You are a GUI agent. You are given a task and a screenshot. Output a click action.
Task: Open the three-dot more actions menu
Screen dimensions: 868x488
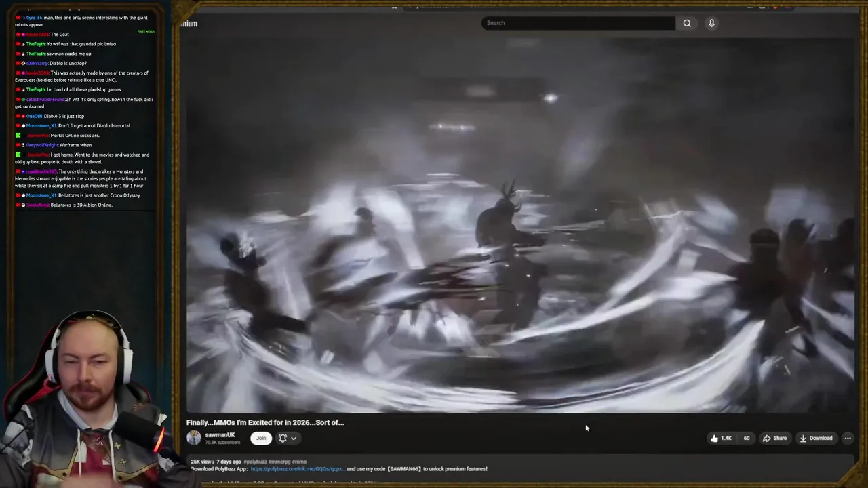point(848,438)
